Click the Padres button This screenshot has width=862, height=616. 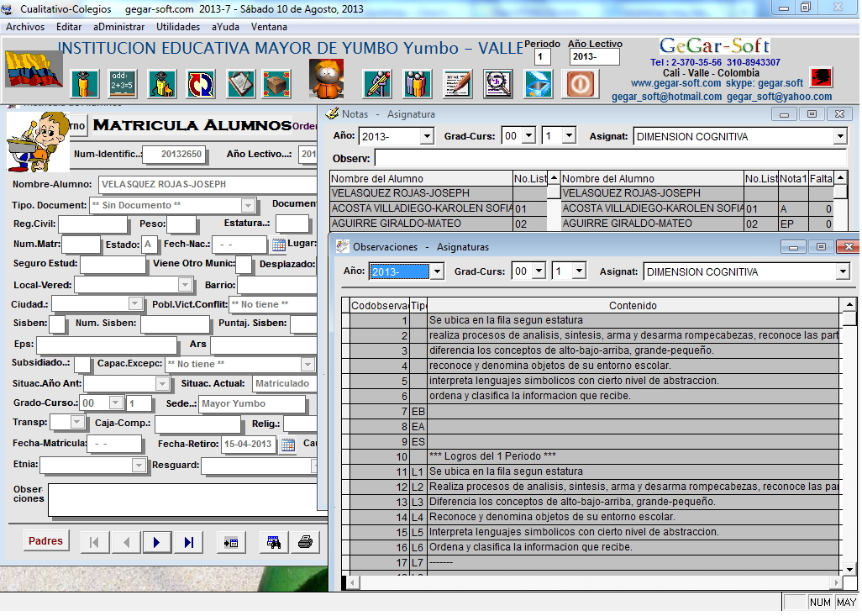(x=45, y=542)
